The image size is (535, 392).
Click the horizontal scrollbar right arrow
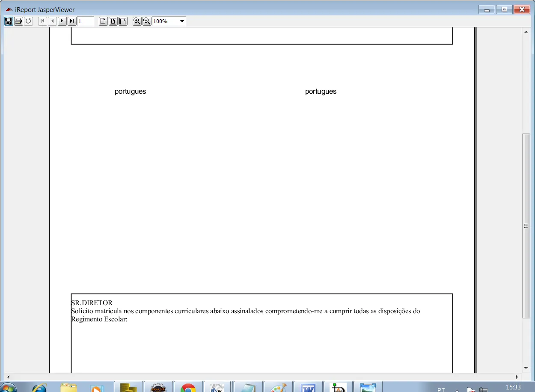(517, 377)
